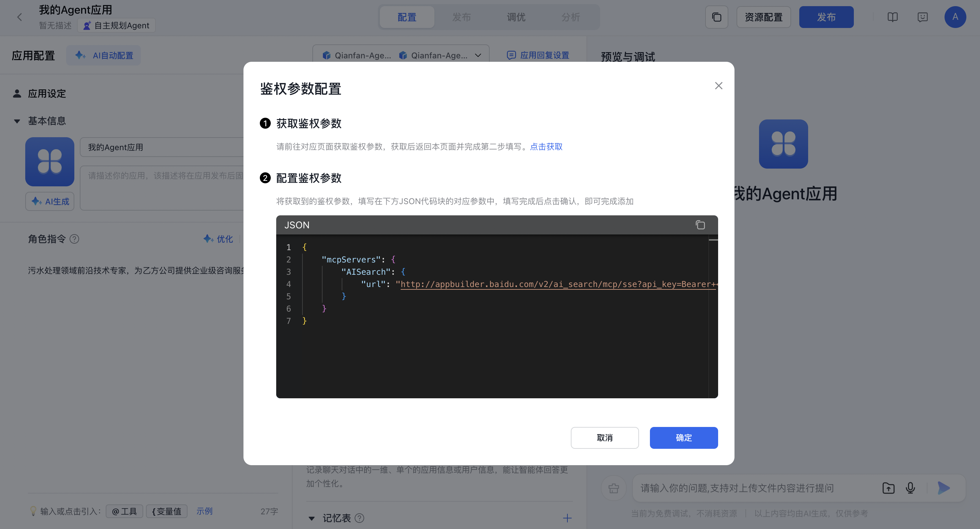The width and height of the screenshot is (980, 529).
Task: Collapse the 基本信息 section
Action: click(x=17, y=121)
